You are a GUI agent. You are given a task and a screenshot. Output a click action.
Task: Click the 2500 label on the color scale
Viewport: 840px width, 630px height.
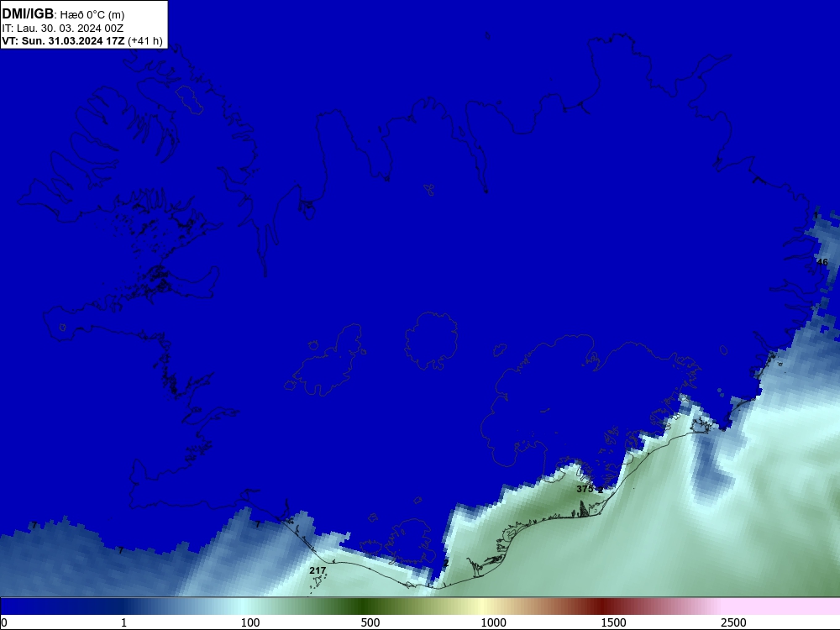click(733, 622)
